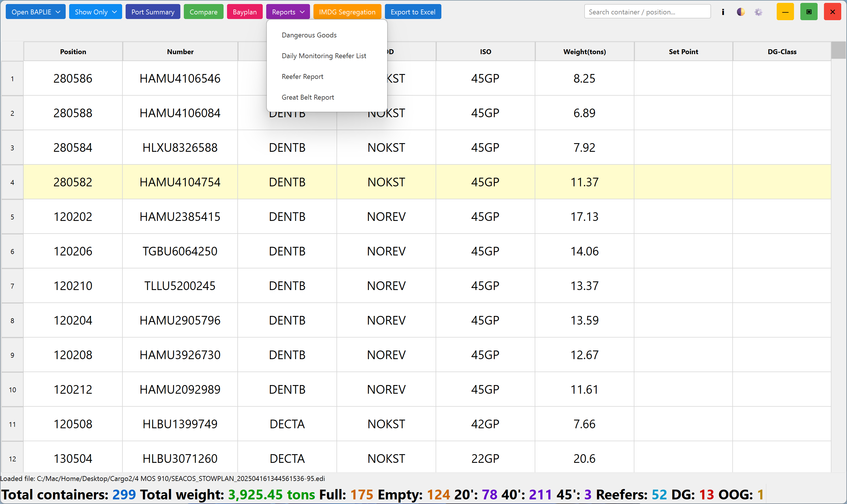Open the Bayplan view
Viewport: 847px width, 504px height.
[245, 12]
